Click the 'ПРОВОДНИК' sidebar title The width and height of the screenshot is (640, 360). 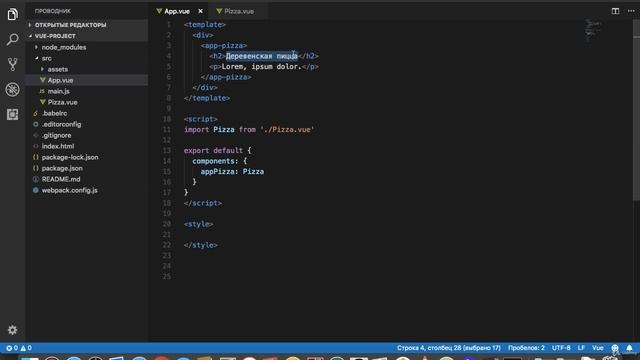53,11
